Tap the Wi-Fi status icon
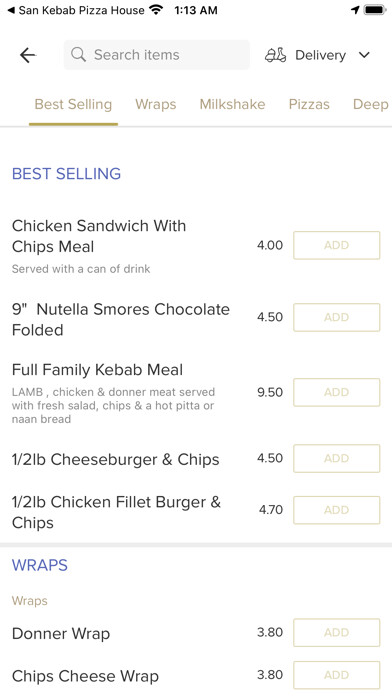Viewport: 392px width, 696px height. 156,9
